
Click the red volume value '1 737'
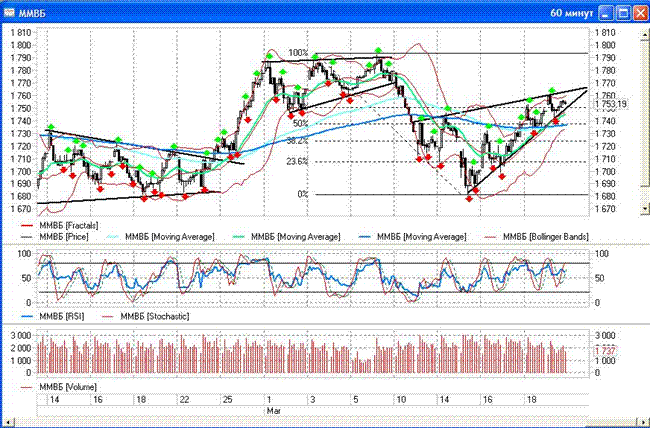click(606, 351)
